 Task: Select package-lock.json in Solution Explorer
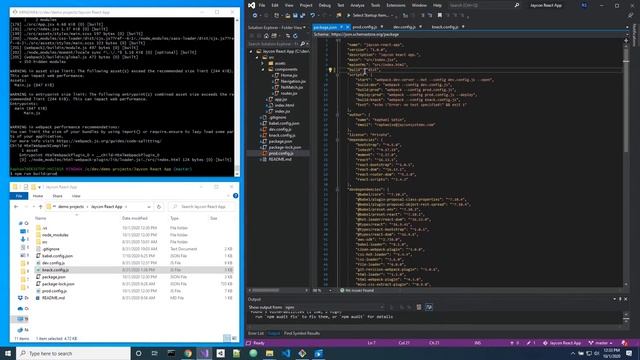pos(285,147)
